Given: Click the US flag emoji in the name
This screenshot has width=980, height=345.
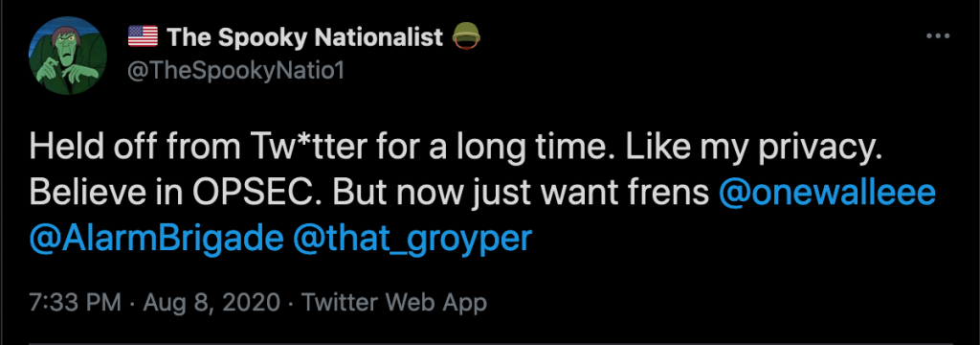Looking at the screenshot, I should [144, 37].
